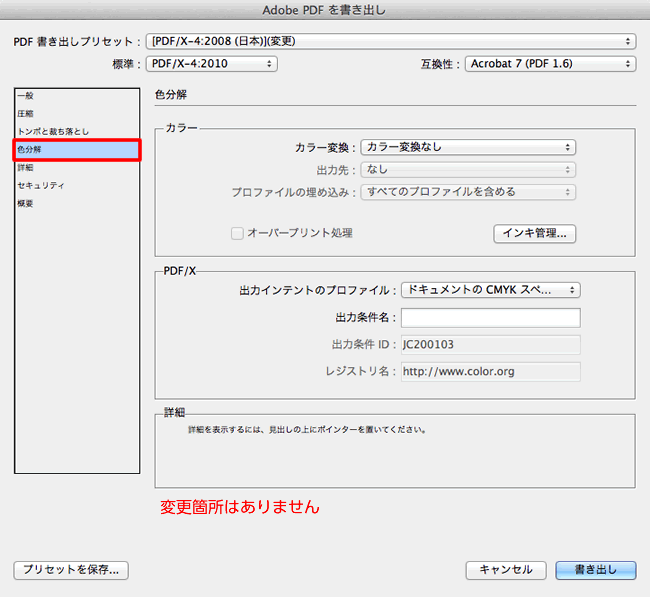Select 概要 in the category list

(x=77, y=204)
